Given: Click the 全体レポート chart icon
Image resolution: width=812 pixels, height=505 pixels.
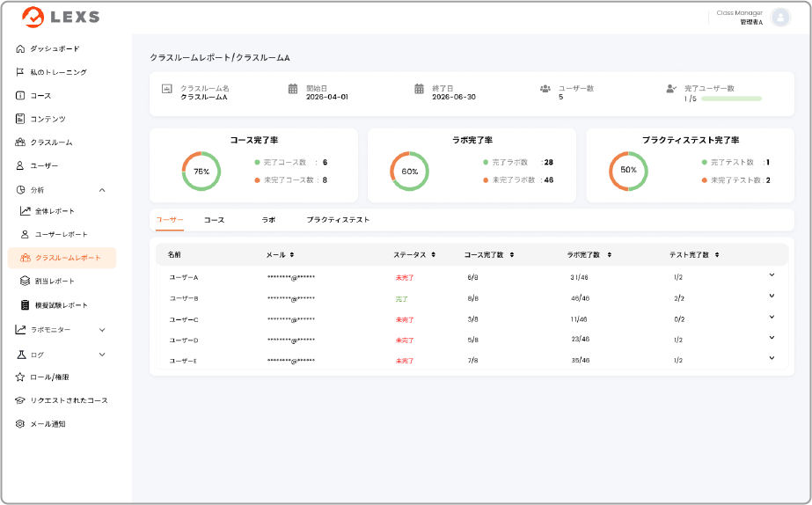Looking at the screenshot, I should tap(25, 211).
